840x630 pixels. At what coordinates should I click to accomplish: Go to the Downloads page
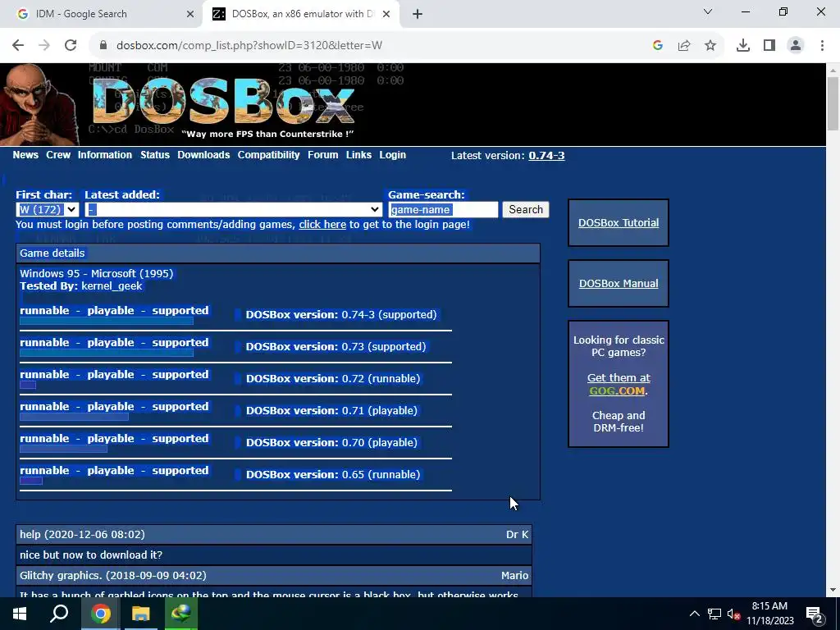[203, 155]
